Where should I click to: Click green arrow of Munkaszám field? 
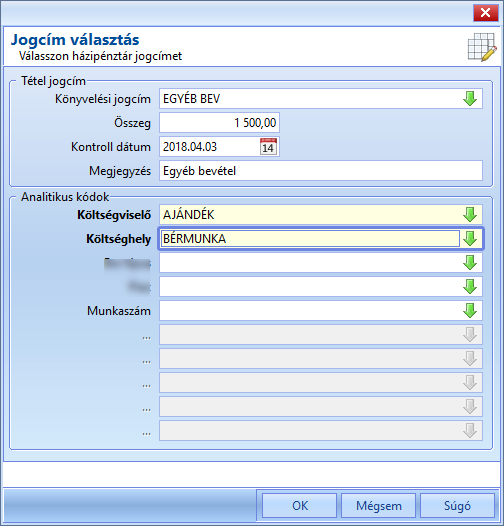click(470, 311)
